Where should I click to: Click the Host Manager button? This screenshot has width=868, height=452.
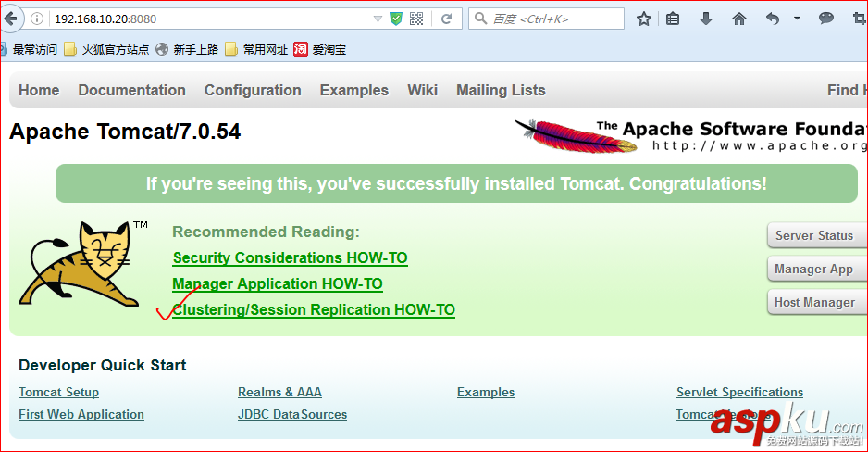[817, 303]
